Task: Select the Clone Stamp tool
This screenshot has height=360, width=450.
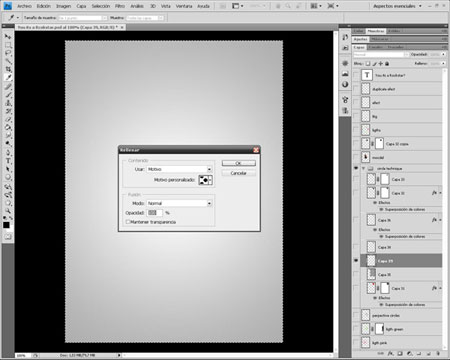Action: pyautogui.click(x=8, y=103)
